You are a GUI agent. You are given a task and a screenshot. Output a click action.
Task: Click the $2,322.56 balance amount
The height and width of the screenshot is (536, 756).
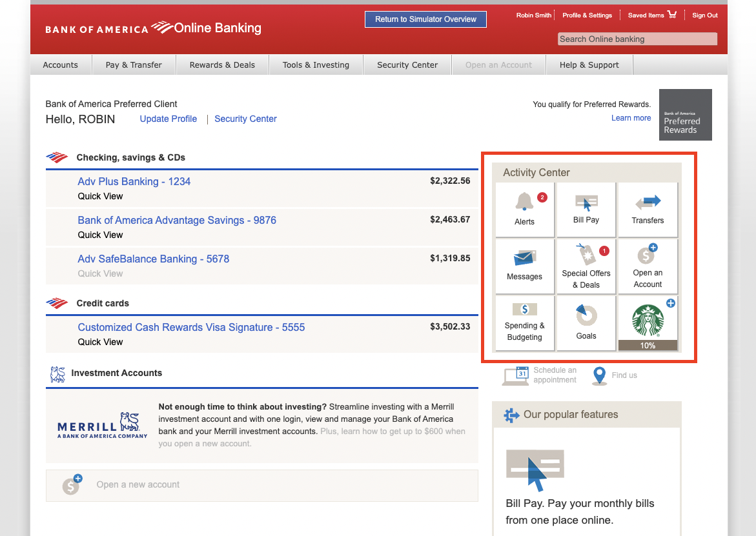click(451, 181)
